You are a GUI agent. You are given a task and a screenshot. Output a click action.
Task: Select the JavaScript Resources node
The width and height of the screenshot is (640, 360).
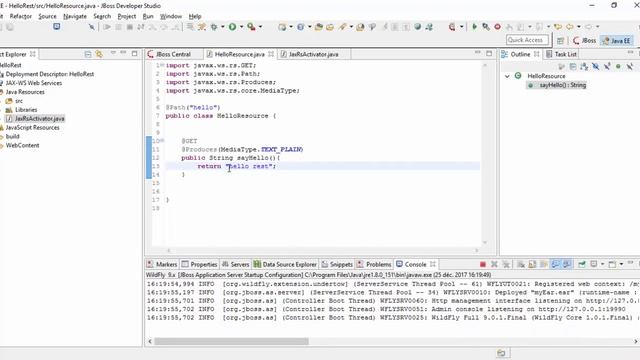[x=32, y=128]
